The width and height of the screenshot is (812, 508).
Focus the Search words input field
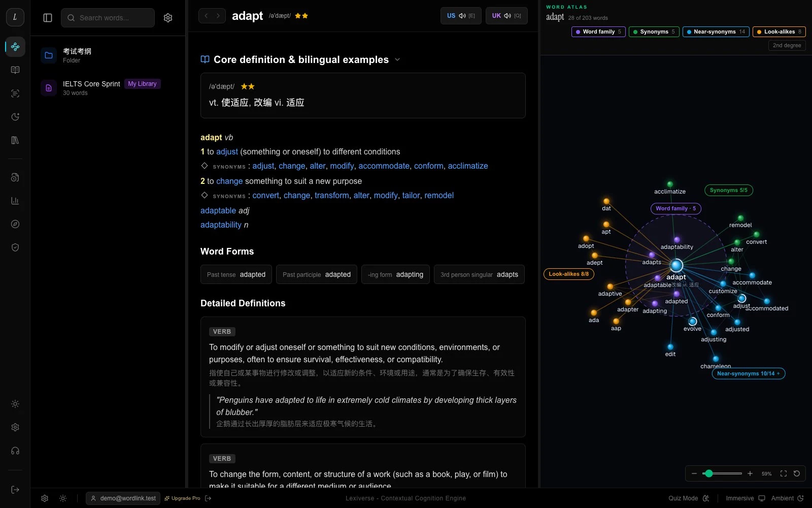[x=108, y=18]
